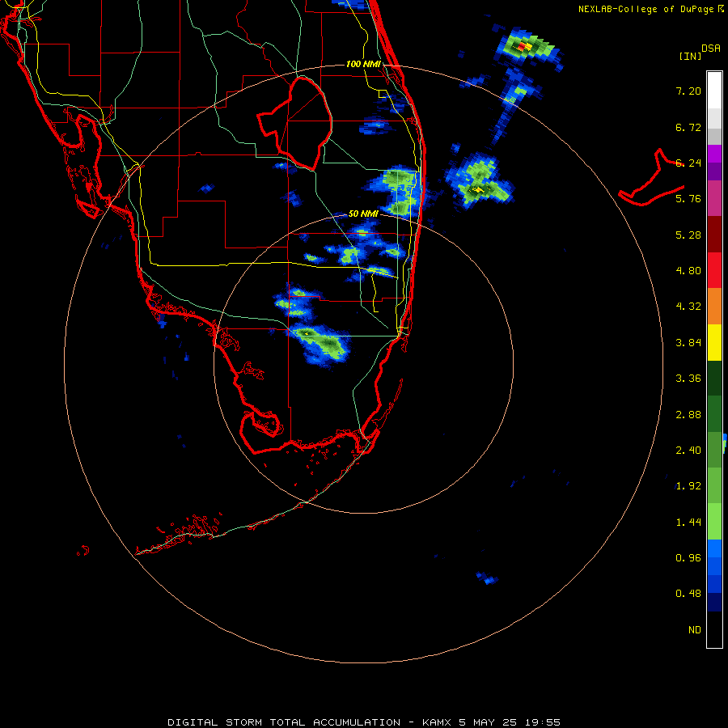Screen dimensions: 728x728
Task: Pick the navy swatch near 0.48
Action: click(x=714, y=603)
